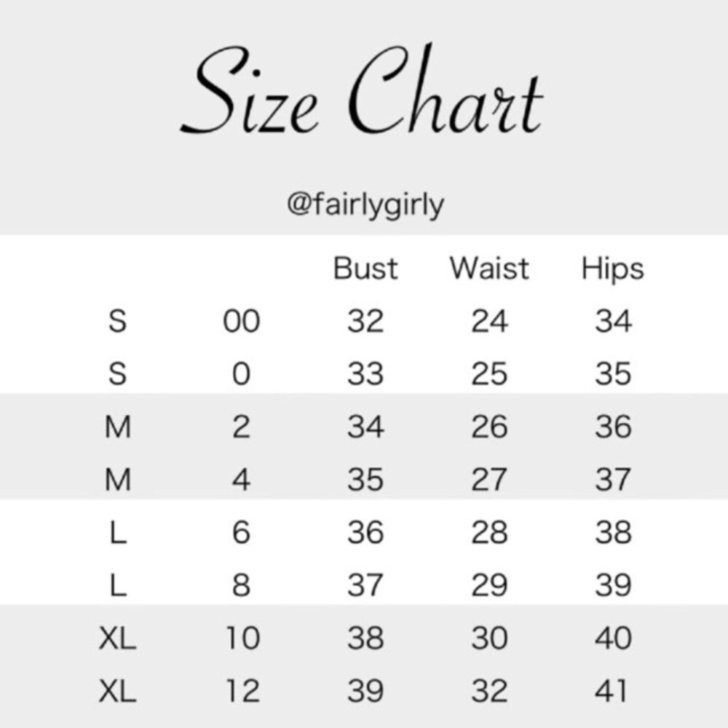Select numeric size 4 cell
Viewport: 728px width, 728px height.
coord(241,480)
